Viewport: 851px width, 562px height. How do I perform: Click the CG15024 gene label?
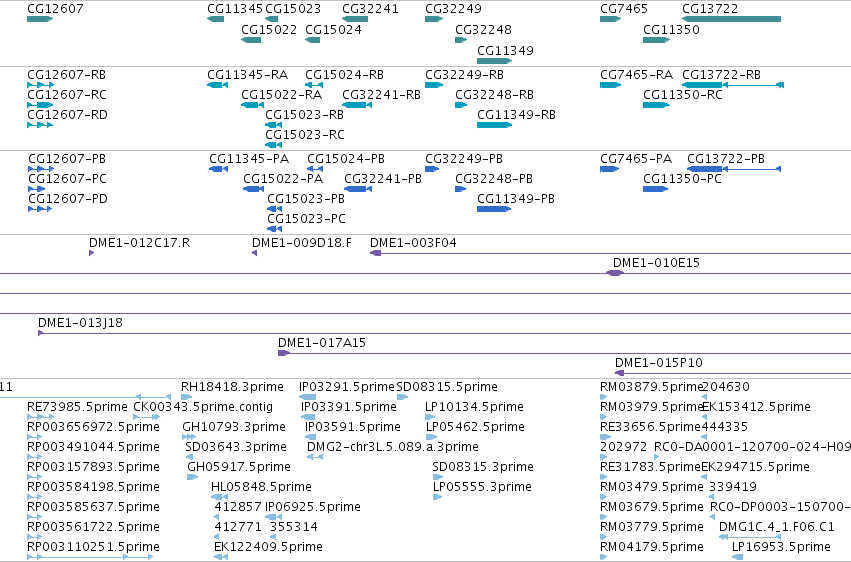pyautogui.click(x=333, y=29)
